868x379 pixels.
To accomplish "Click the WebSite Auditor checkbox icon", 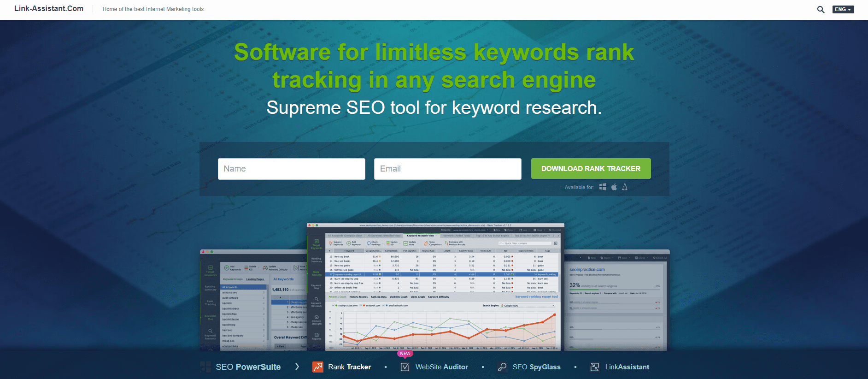I will 405,367.
